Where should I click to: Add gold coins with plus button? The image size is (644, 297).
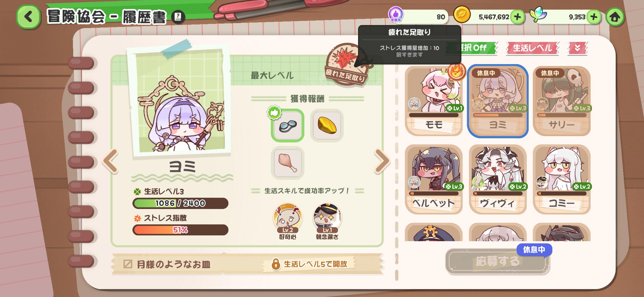[x=517, y=17]
